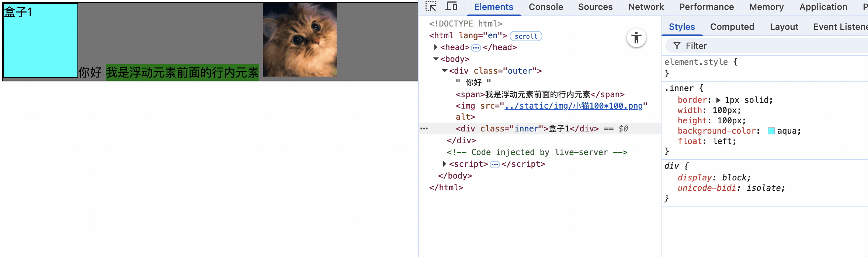Image resolution: width=868 pixels, height=257 pixels.
Task: Open the aqua color swatch picker
Action: tap(771, 131)
